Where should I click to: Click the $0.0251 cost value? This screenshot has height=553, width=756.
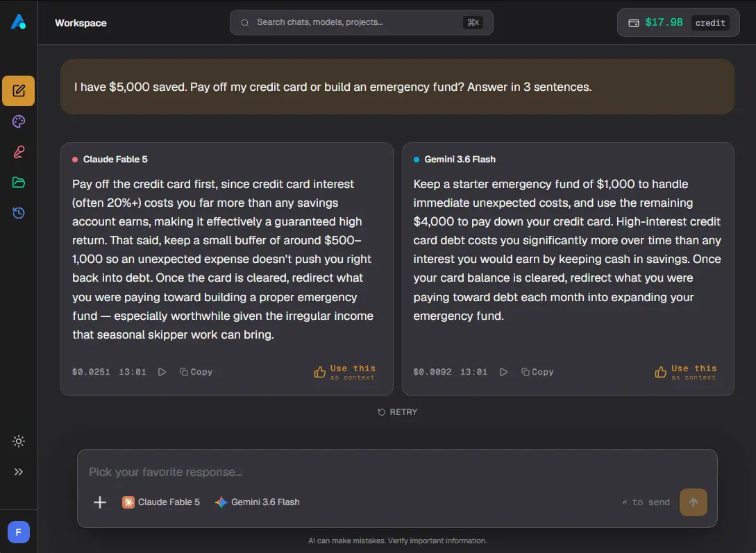click(91, 372)
